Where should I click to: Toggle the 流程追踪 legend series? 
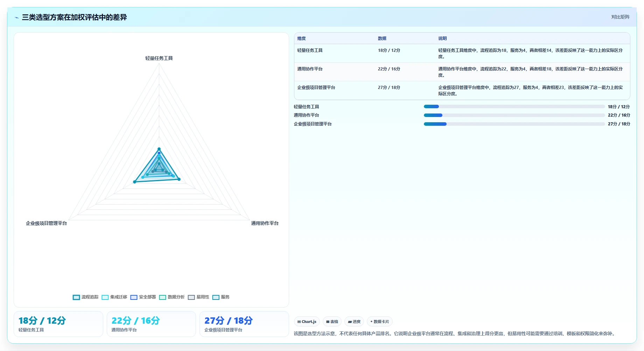pos(86,297)
